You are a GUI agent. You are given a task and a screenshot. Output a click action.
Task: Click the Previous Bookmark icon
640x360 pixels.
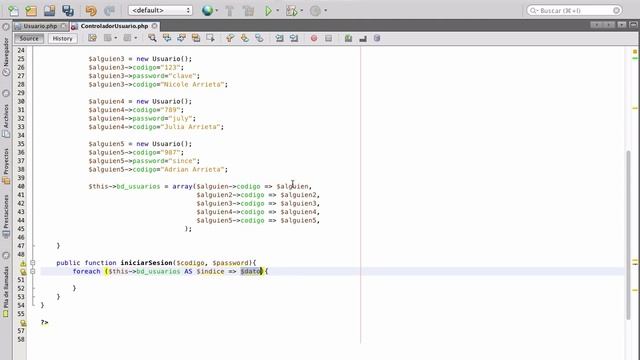coord(230,38)
